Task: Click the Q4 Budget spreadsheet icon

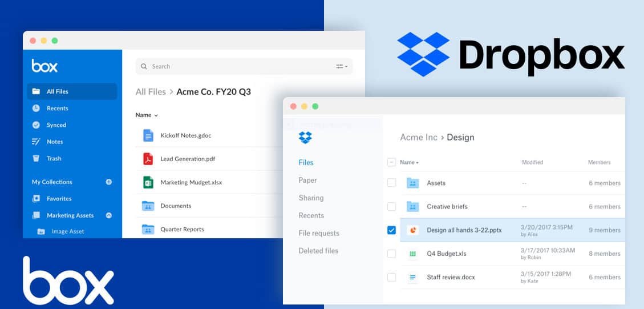Action: (x=413, y=254)
